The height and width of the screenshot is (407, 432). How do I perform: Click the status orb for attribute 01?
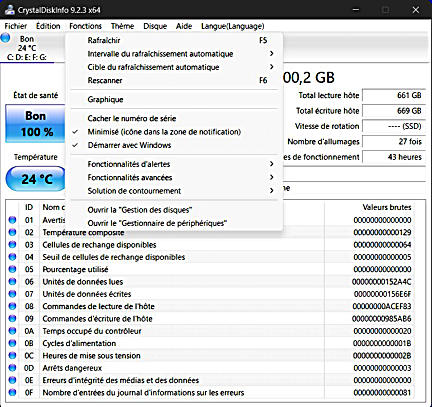click(x=12, y=220)
